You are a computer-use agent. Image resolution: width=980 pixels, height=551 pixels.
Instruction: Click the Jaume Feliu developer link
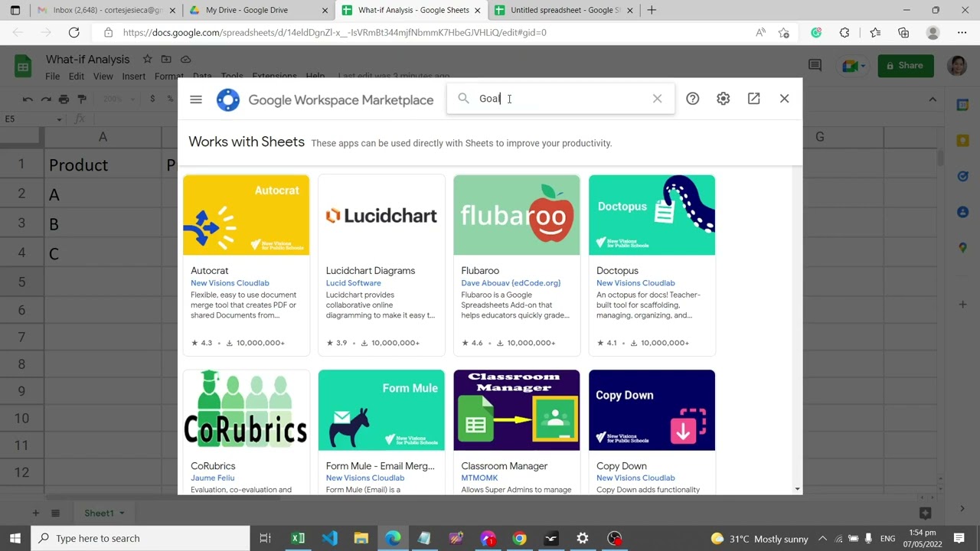pos(213,478)
